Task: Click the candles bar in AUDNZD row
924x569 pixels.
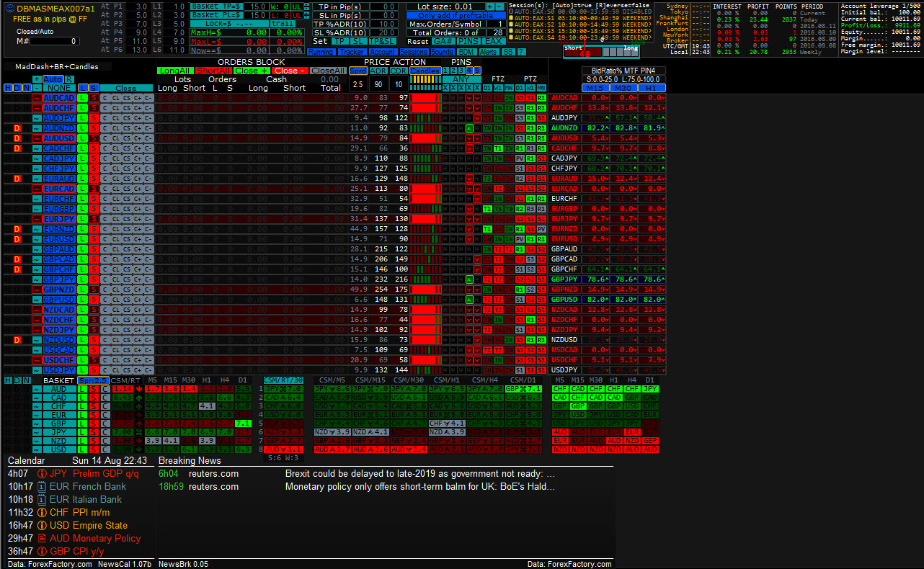Action: pyautogui.click(x=425, y=127)
